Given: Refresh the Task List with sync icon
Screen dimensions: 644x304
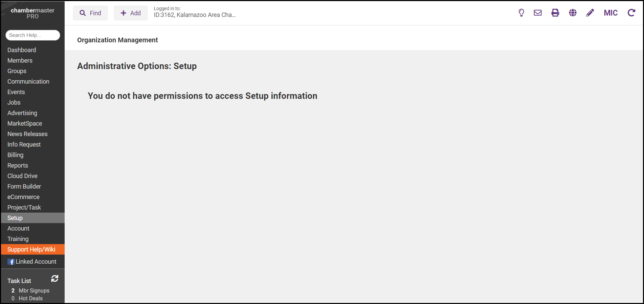Looking at the screenshot, I should (x=55, y=279).
